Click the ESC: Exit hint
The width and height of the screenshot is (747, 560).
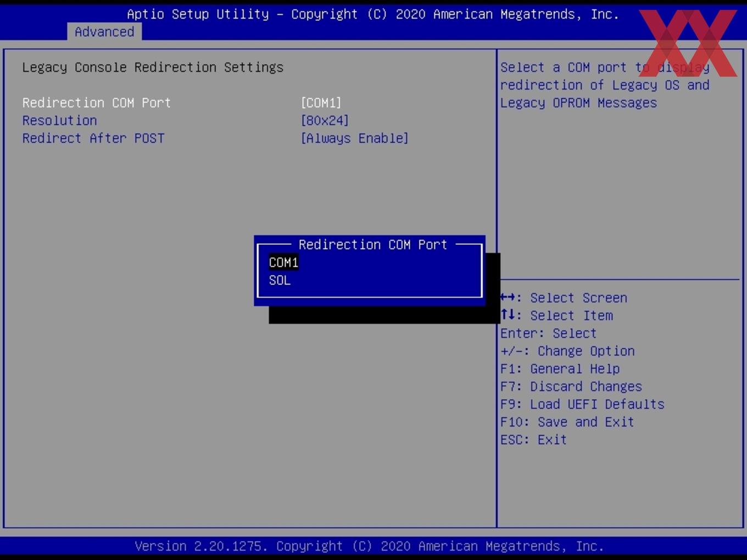(x=533, y=440)
